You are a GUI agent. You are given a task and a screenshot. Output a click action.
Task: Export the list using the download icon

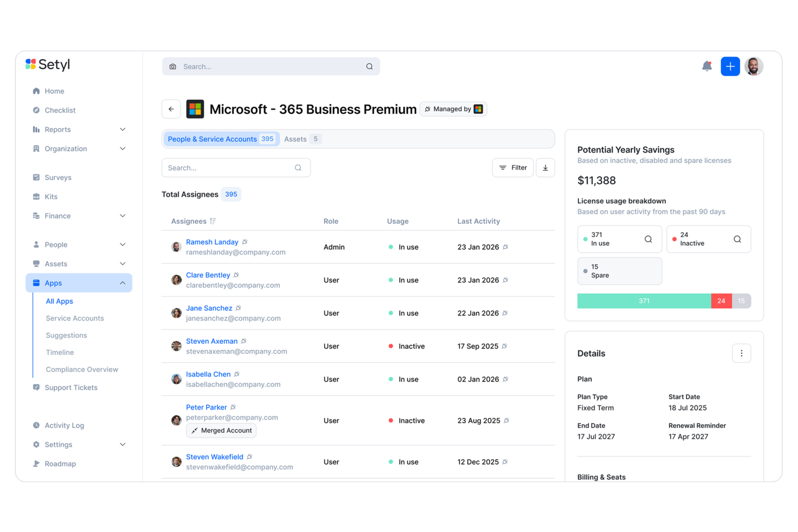tap(545, 168)
